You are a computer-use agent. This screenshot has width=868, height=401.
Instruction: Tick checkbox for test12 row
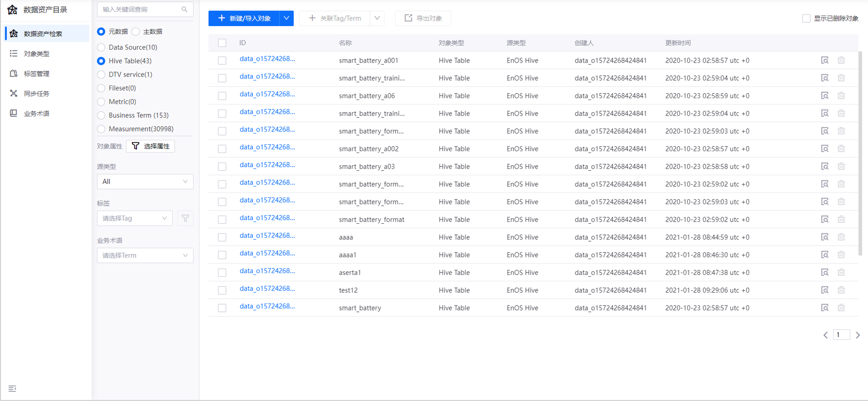222,290
